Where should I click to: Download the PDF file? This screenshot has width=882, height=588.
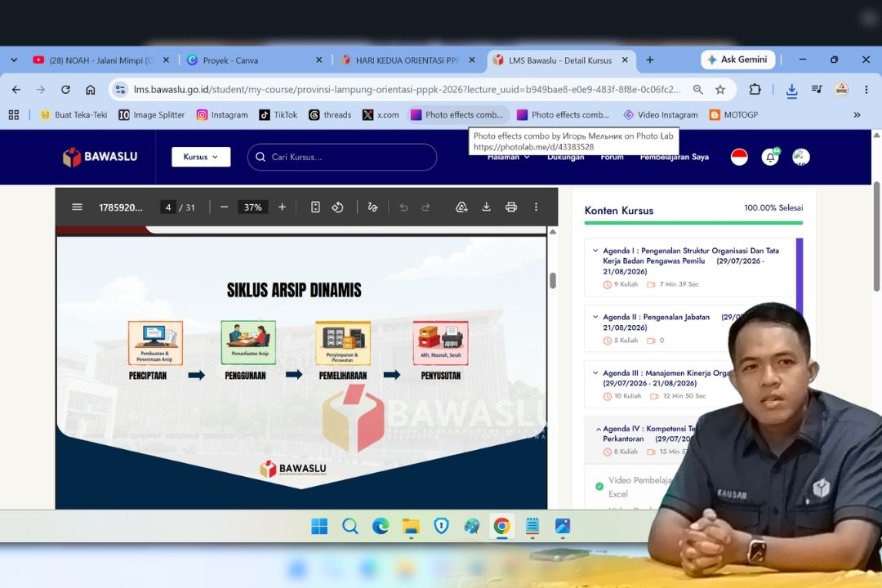click(x=486, y=207)
